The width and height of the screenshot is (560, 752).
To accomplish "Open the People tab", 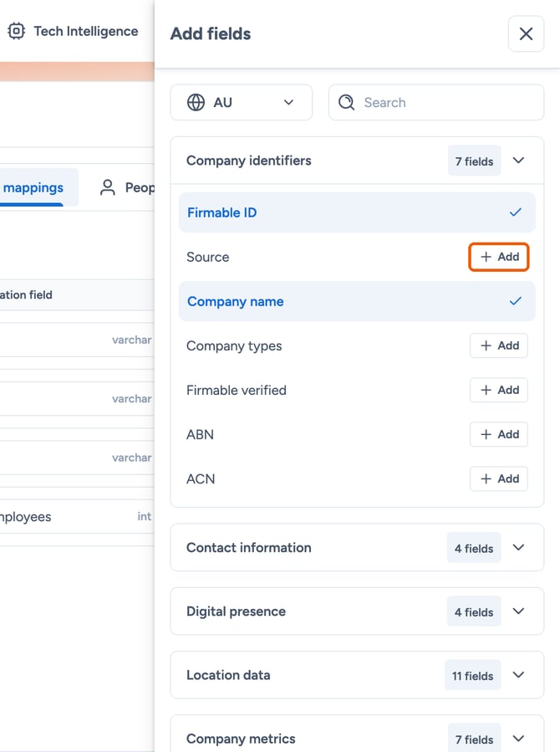I will (x=127, y=187).
